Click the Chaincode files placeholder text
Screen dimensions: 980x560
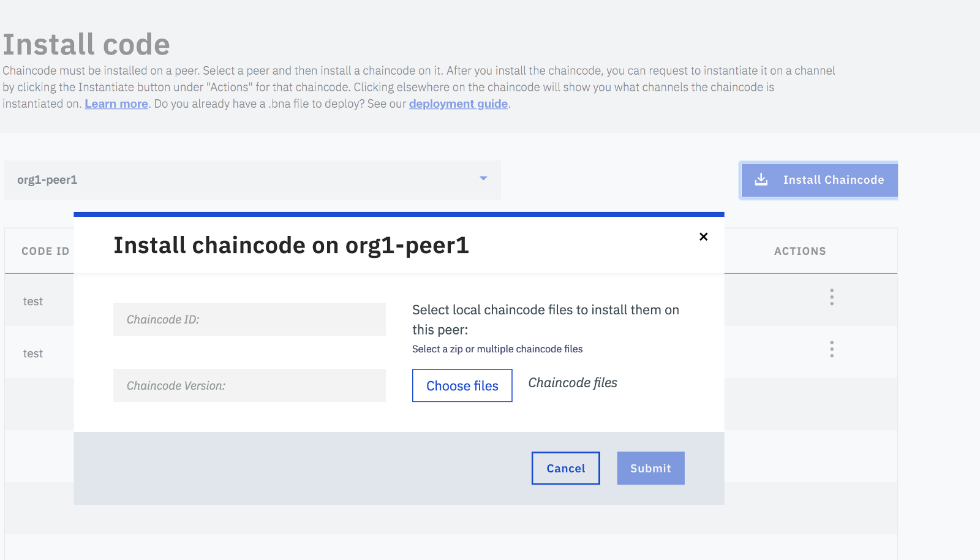[x=573, y=383]
